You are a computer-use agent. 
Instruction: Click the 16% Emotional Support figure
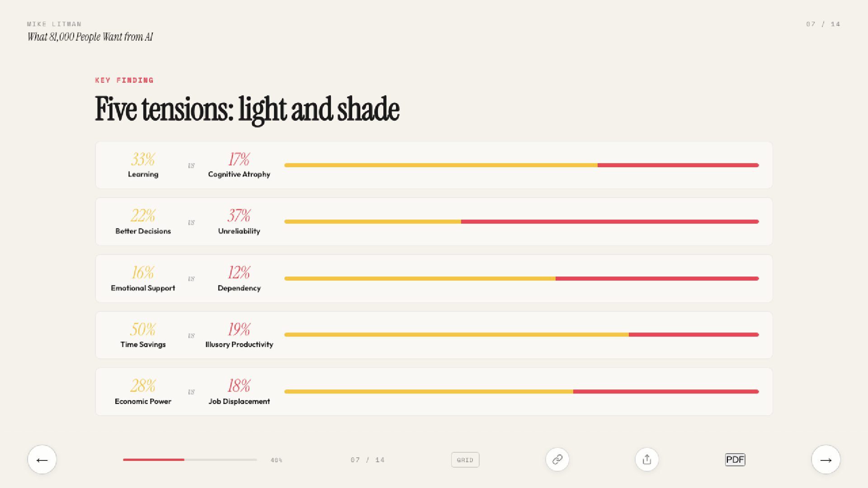[143, 272]
